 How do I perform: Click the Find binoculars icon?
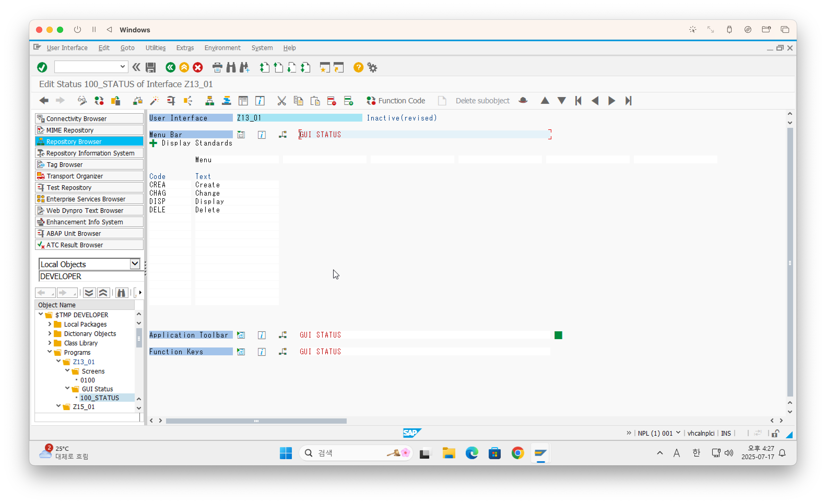pyautogui.click(x=231, y=67)
